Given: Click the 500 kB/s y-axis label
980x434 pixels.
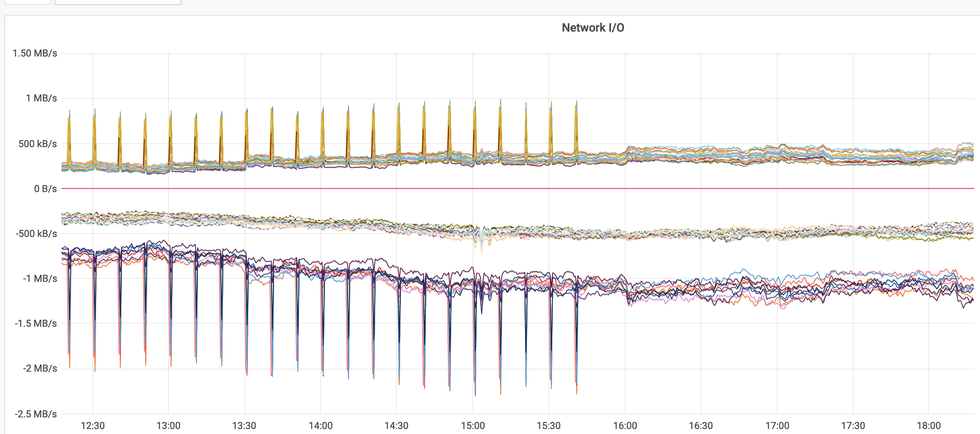Looking at the screenshot, I should click(37, 144).
